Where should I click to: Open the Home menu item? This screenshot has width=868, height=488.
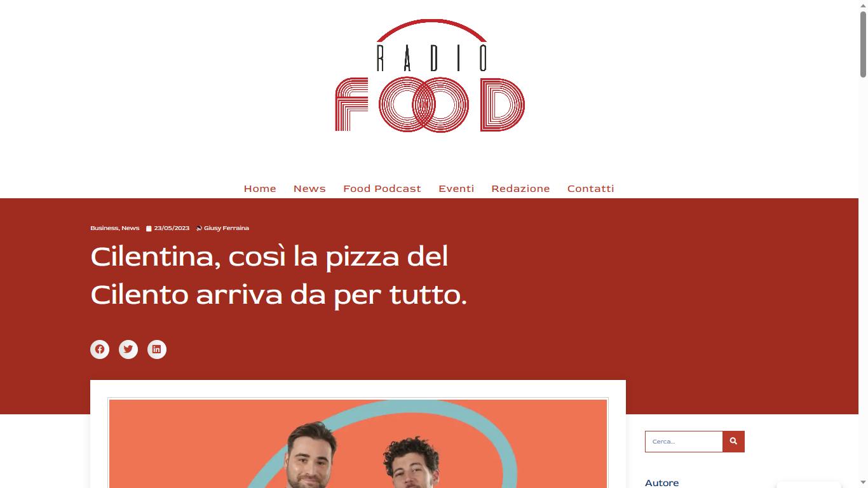pyautogui.click(x=260, y=189)
